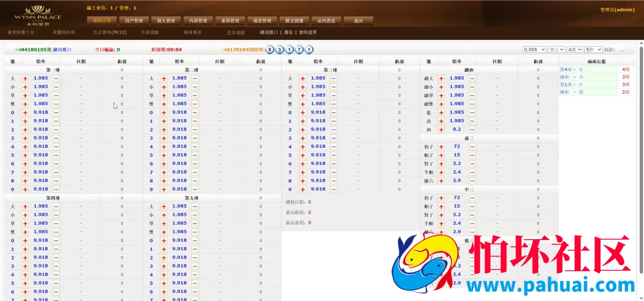Click the 總項盤口 link in the subnav

coord(269,32)
